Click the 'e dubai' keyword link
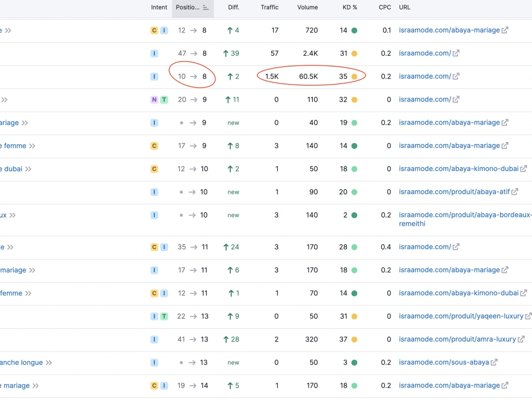This screenshot has height=399, width=532. coord(11,169)
